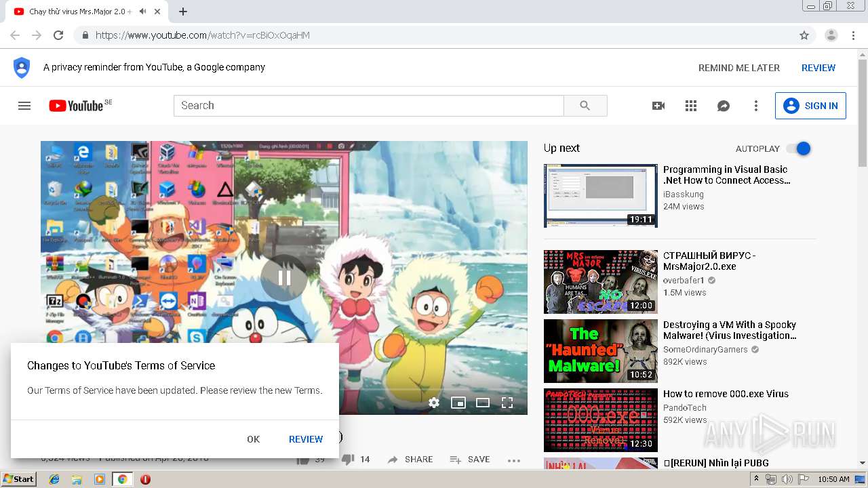Click the SHARE button
The width and height of the screenshot is (868, 488).
pos(410,460)
